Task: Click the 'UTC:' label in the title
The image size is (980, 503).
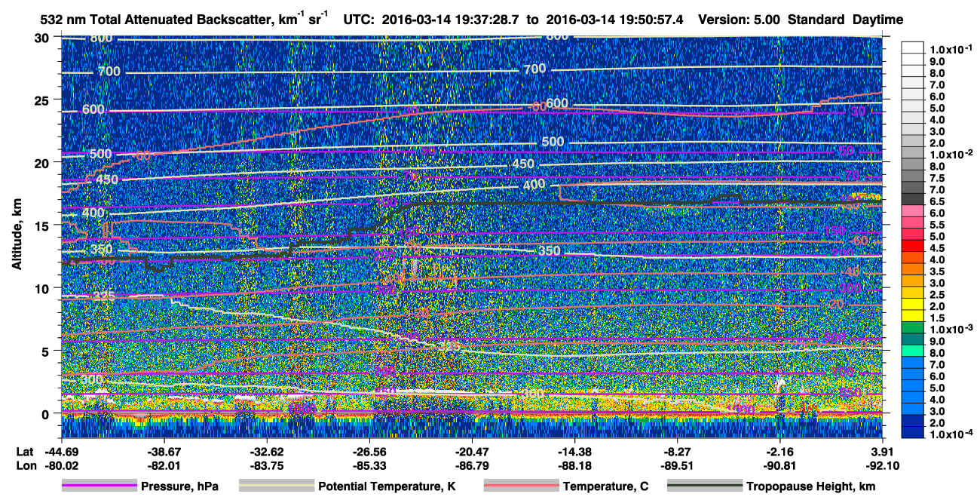Action: (357, 20)
